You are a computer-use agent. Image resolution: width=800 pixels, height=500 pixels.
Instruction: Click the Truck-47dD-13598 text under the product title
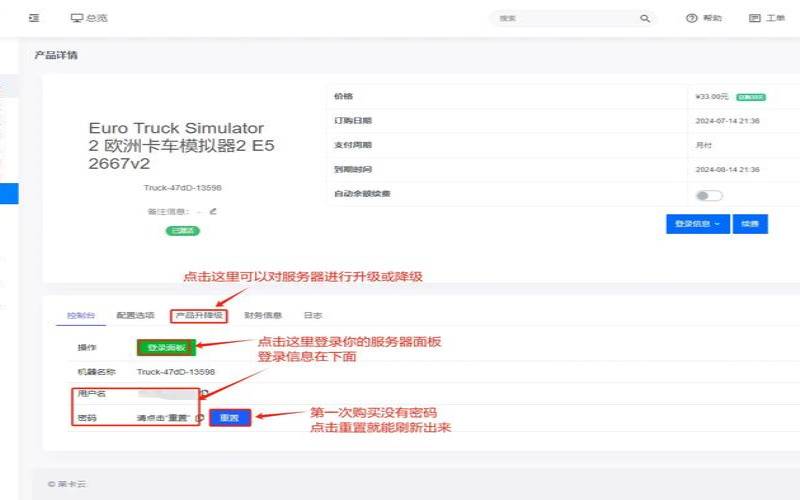click(x=183, y=188)
